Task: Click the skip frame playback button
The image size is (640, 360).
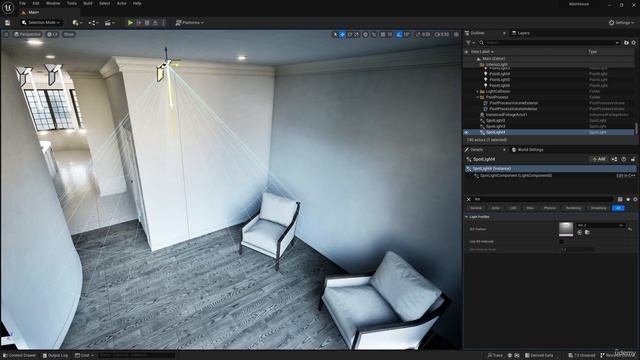Action: click(139, 23)
